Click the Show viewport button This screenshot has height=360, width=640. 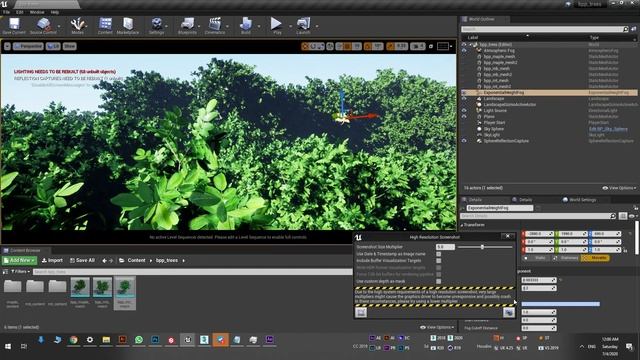pos(69,46)
